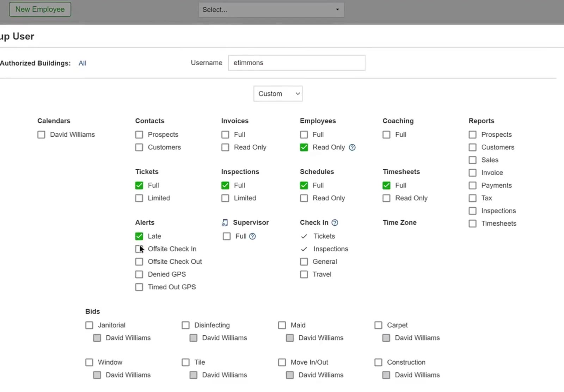Enable the Check In General box
564x392 pixels.
click(304, 262)
